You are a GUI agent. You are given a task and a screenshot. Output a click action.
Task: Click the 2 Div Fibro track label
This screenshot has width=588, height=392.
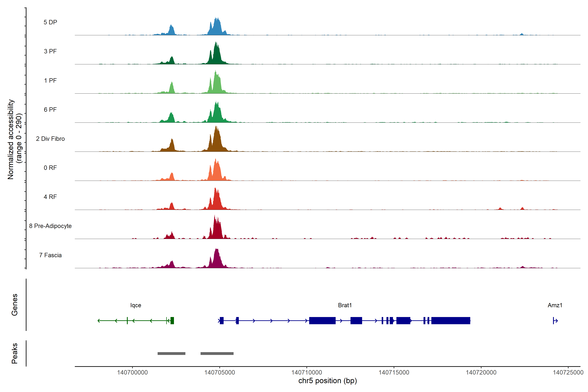[x=50, y=139]
